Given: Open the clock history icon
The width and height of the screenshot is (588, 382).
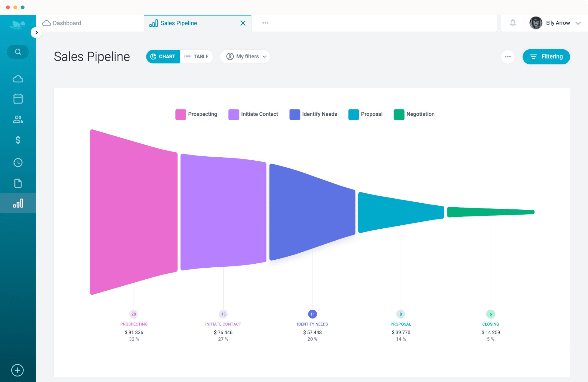Looking at the screenshot, I should 18,162.
